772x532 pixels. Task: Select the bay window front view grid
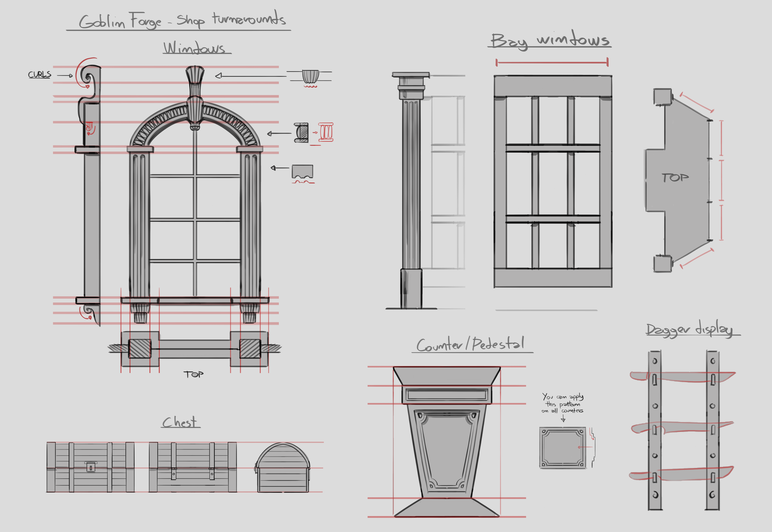tap(553, 181)
